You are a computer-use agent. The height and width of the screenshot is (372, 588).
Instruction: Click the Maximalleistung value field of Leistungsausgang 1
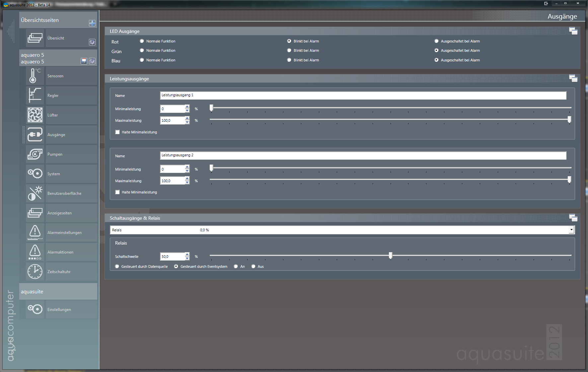173,120
